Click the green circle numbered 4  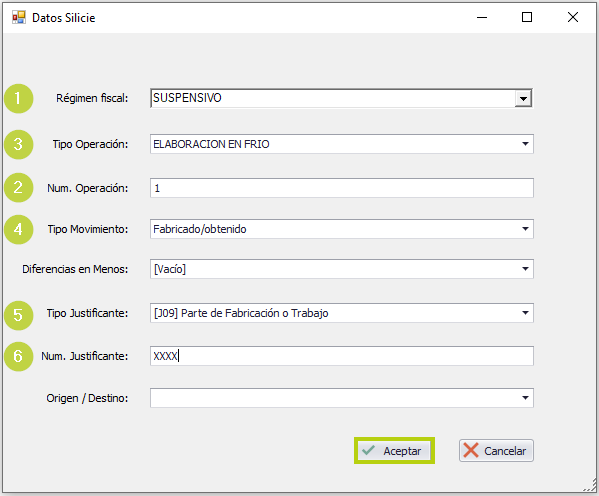click(x=18, y=229)
